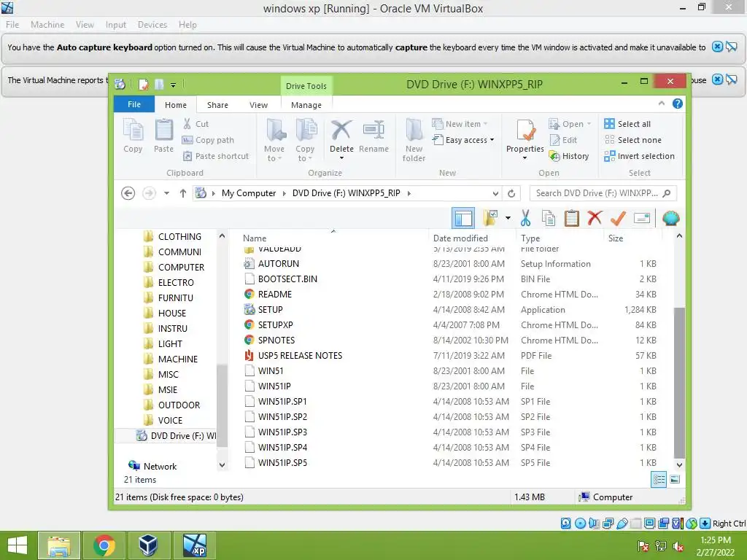Sort by Date modified column
The height and width of the screenshot is (560, 747).
click(460, 238)
